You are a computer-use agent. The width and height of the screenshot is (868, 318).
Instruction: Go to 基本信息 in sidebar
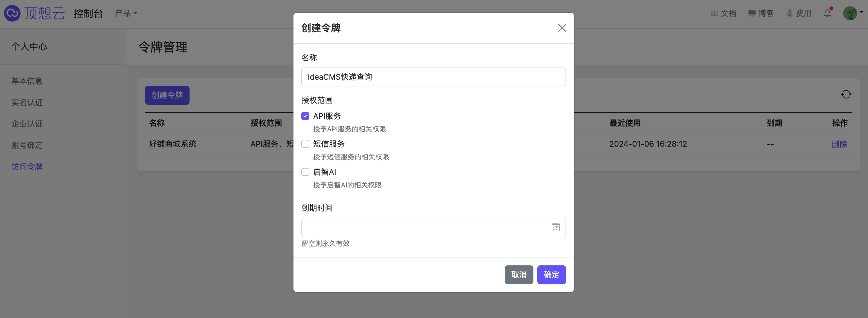tap(27, 81)
